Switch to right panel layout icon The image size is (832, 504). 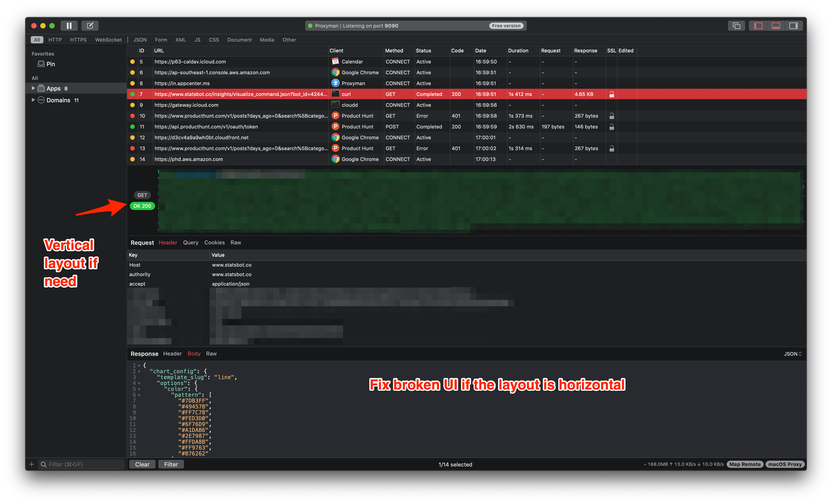point(794,25)
